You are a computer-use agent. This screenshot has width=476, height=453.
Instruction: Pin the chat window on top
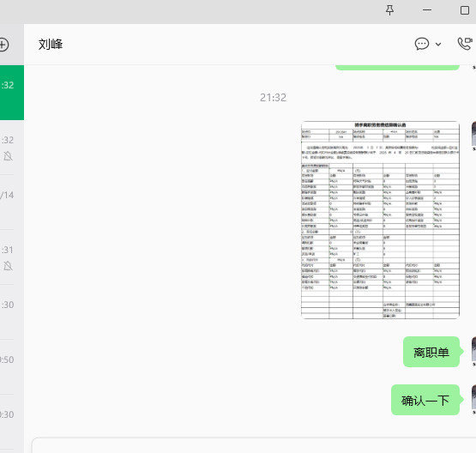389,10
